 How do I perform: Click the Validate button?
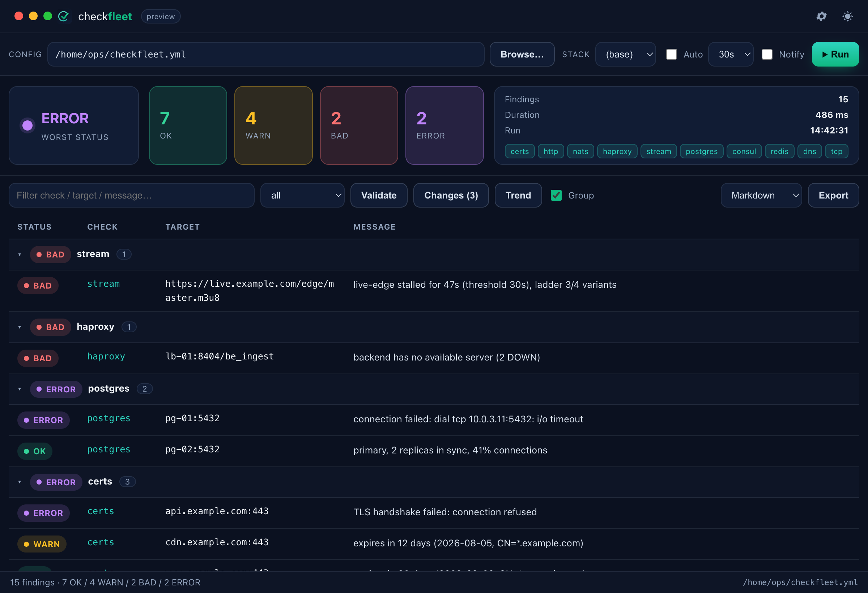click(379, 195)
